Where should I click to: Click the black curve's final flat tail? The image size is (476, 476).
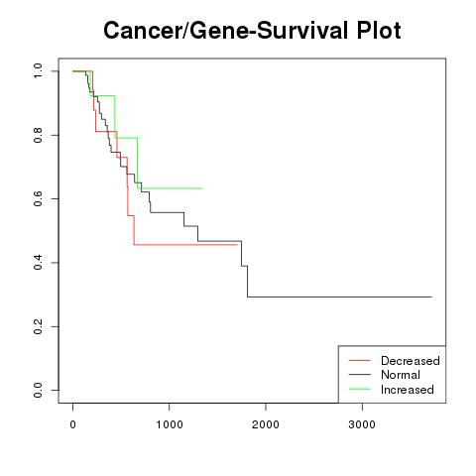(340, 297)
